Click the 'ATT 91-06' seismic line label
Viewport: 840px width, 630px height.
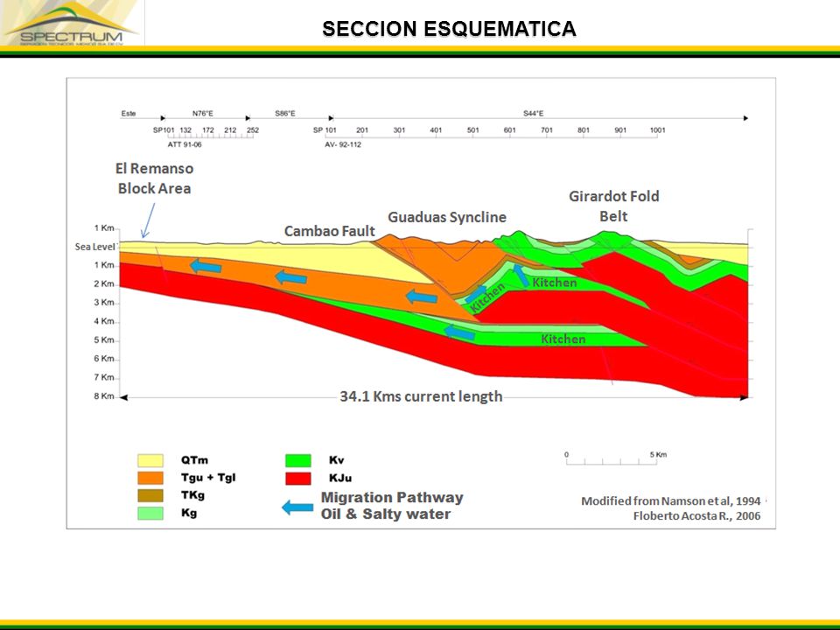click(x=185, y=144)
